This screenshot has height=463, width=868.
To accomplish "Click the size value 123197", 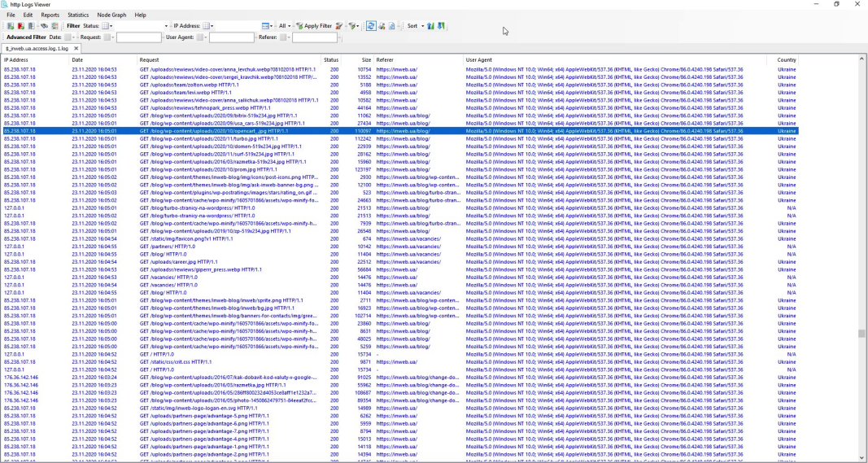I will 363,169.
